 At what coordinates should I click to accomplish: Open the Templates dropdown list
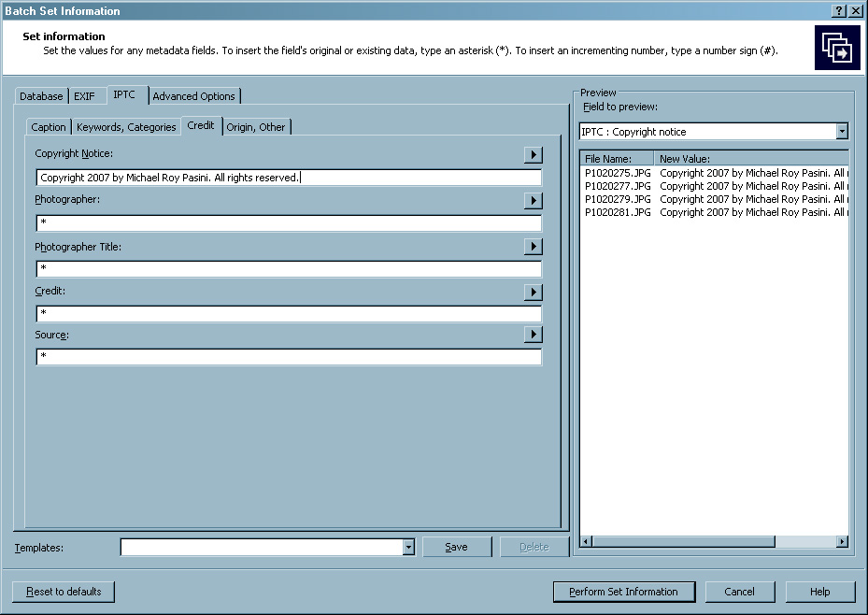click(x=408, y=548)
